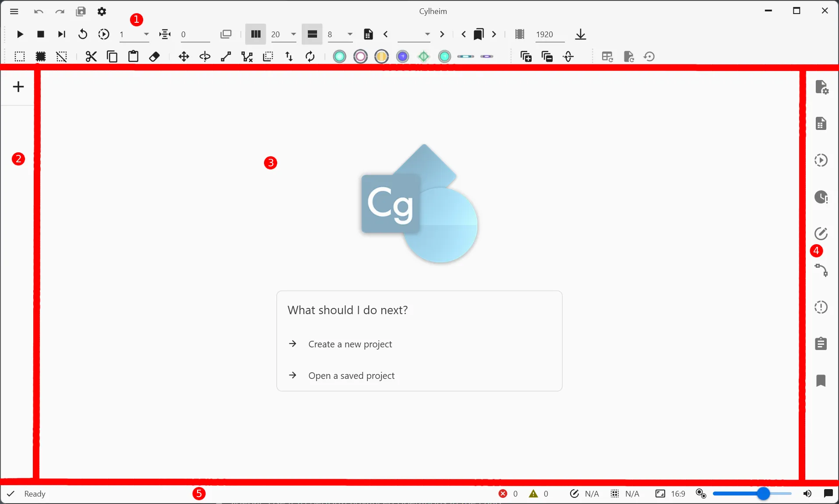Select the Move tool with four arrows

click(x=183, y=56)
